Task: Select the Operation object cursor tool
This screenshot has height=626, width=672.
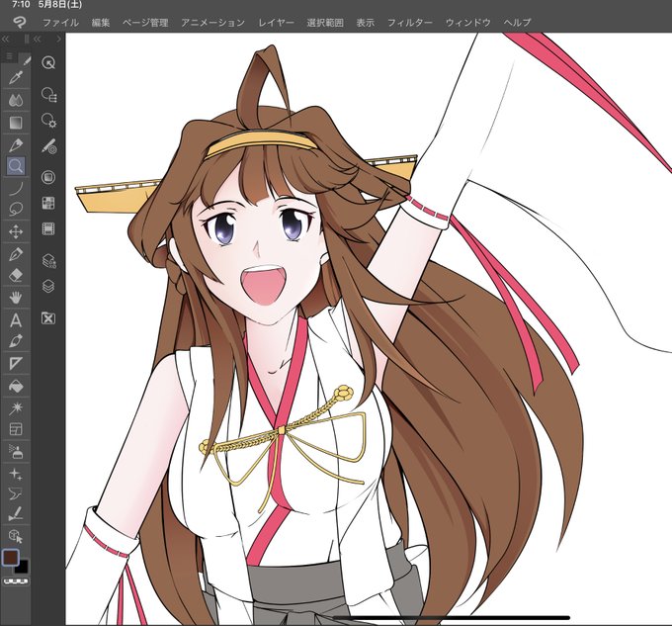Action: point(16,536)
